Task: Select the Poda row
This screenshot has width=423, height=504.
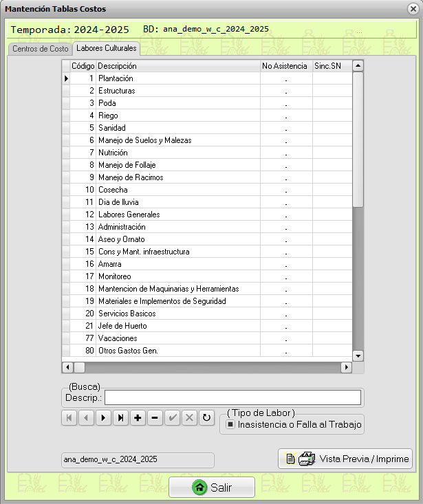Action: 207,103
